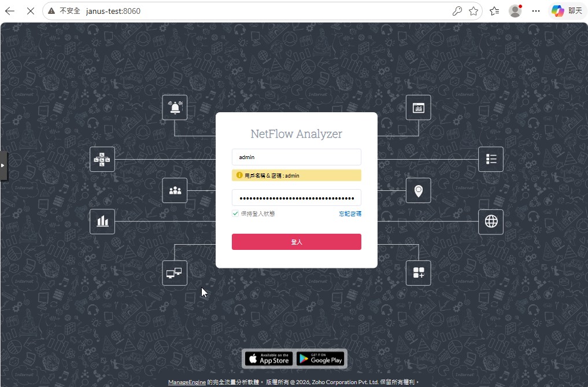Expand the collapsed left side panel arrow
This screenshot has width=588, height=387.
tap(3, 165)
